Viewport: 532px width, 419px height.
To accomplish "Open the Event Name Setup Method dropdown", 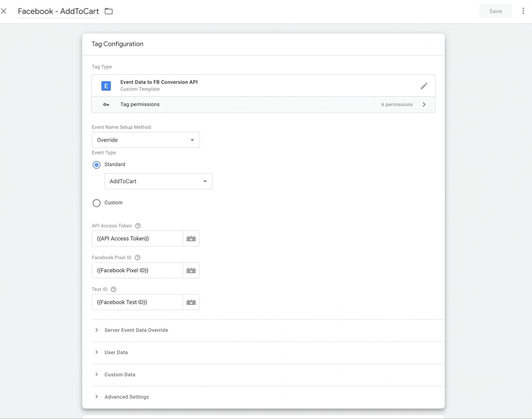I will click(x=146, y=140).
